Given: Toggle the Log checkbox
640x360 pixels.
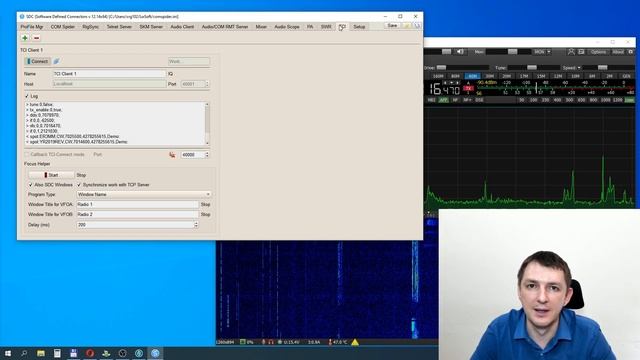Looking at the screenshot, I should pos(27,96).
